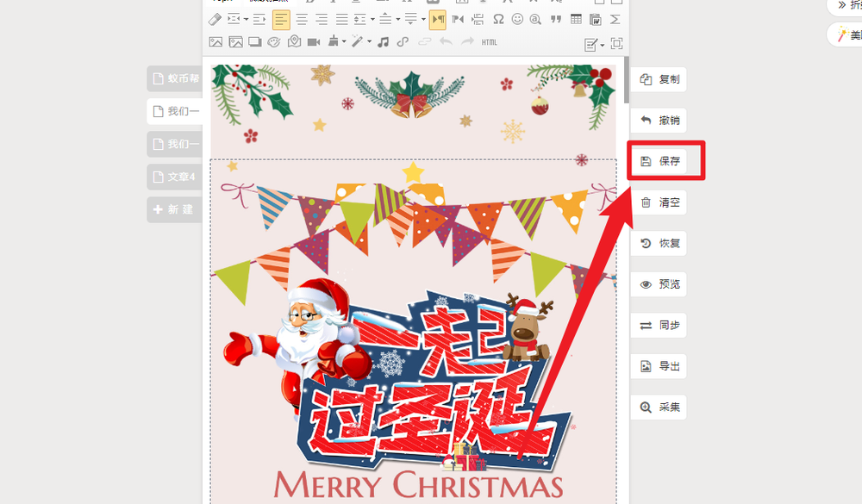Click the 采集 collect button
The width and height of the screenshot is (862, 504).
[659, 408]
